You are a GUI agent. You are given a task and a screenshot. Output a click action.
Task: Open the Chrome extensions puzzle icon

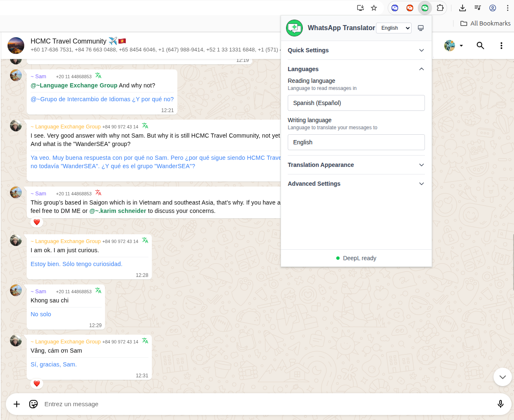point(440,8)
